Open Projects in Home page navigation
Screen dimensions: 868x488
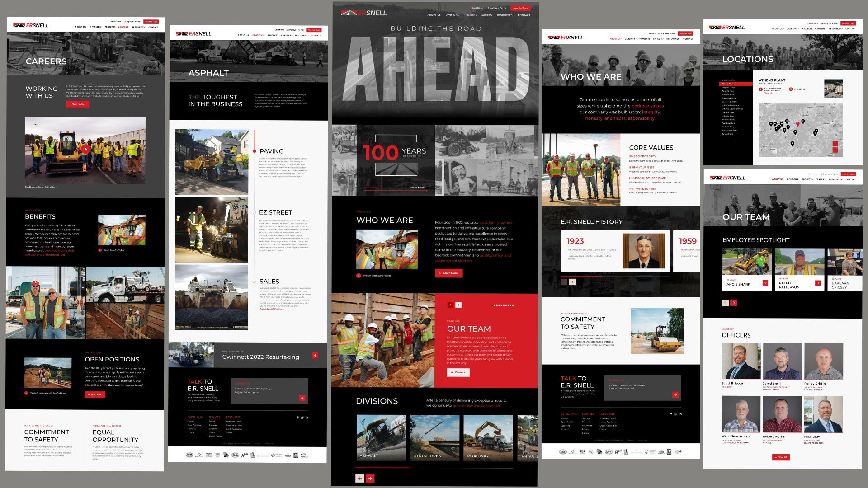470,15
